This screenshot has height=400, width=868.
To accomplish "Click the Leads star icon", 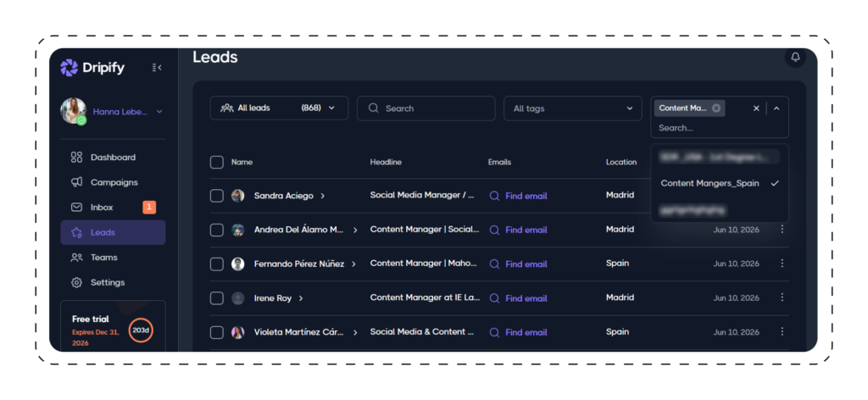I will point(76,232).
